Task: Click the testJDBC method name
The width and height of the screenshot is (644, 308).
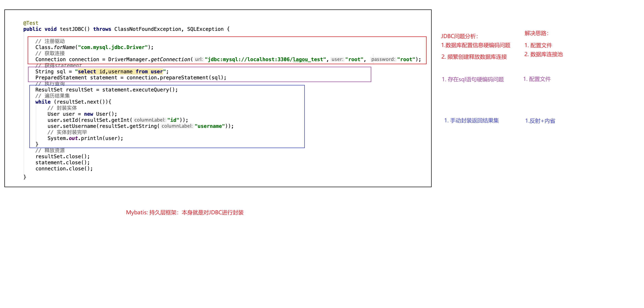Action: (72, 29)
